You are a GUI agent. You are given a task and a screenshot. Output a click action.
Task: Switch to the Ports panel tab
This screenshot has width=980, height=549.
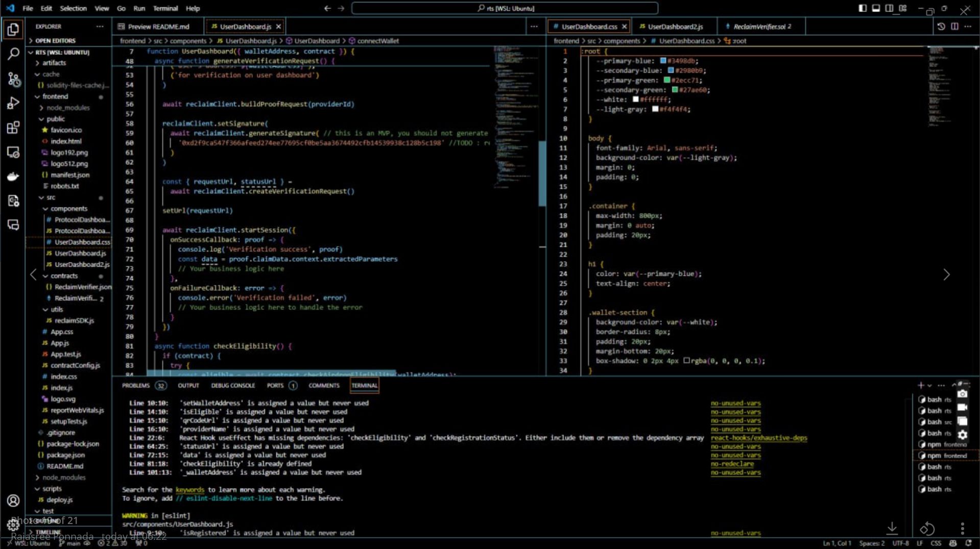pos(275,386)
